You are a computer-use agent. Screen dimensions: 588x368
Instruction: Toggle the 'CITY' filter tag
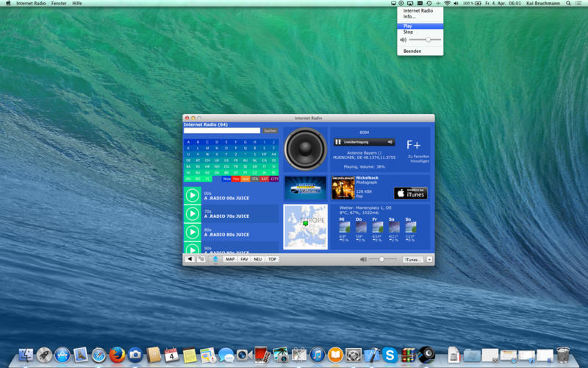pyautogui.click(x=274, y=179)
